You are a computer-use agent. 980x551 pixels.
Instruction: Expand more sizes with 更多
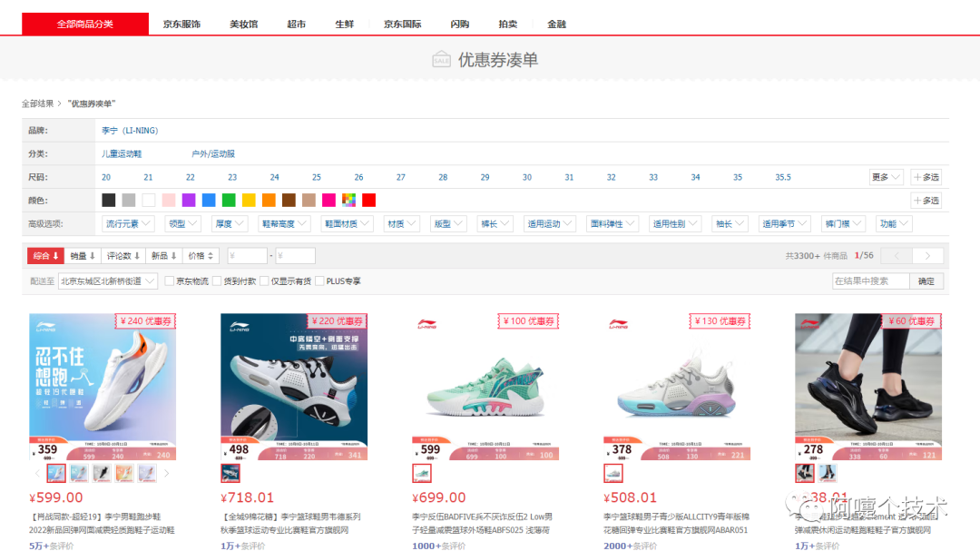tap(886, 177)
